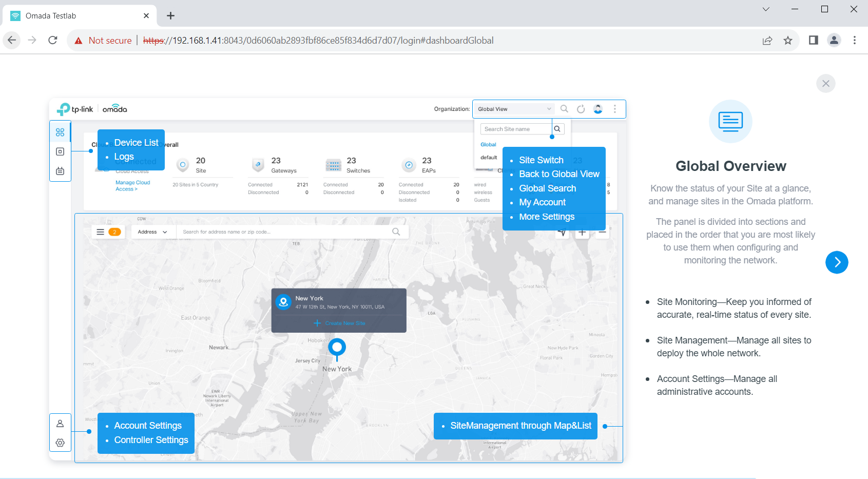Viewport: 868px width, 479px height.
Task: Zoom out the map with minus
Action: 602,233
